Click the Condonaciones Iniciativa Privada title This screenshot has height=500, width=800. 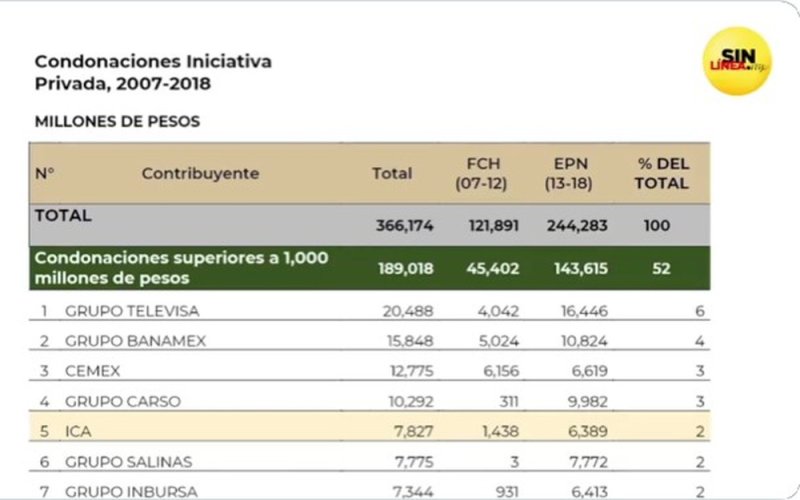pos(153,72)
